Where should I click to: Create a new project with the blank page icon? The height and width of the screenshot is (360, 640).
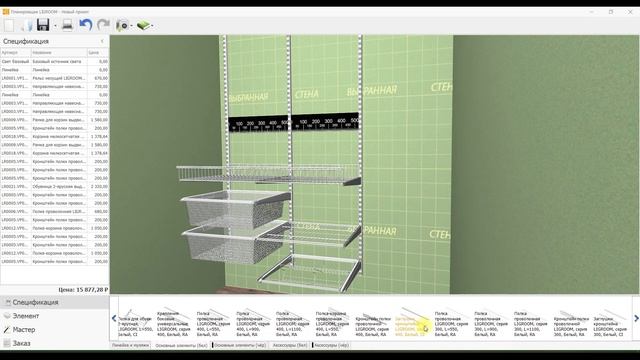click(9, 25)
